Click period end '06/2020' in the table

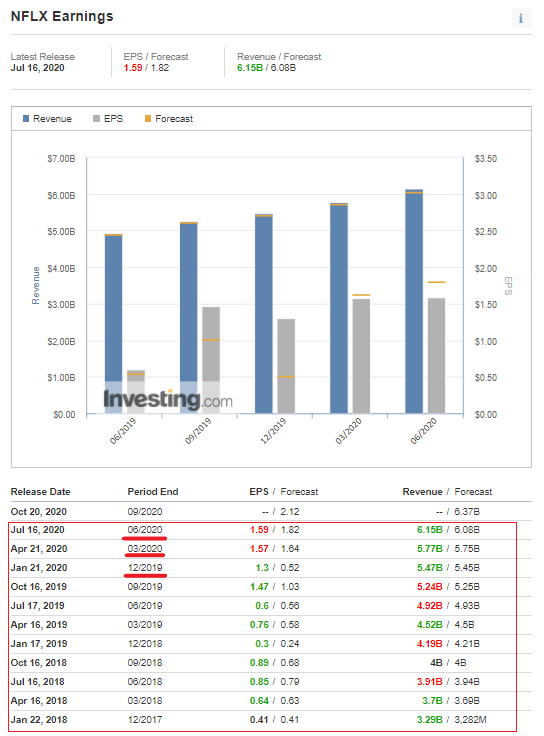coord(145,530)
